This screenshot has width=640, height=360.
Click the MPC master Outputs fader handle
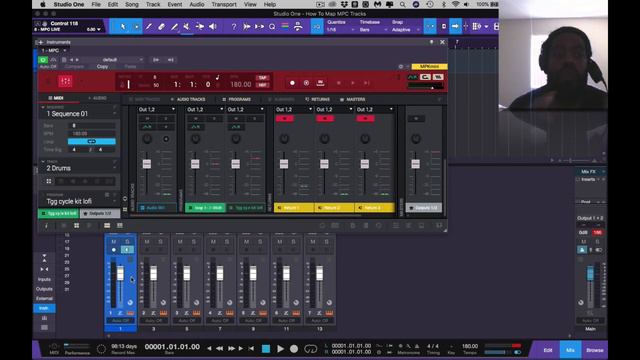click(416, 164)
